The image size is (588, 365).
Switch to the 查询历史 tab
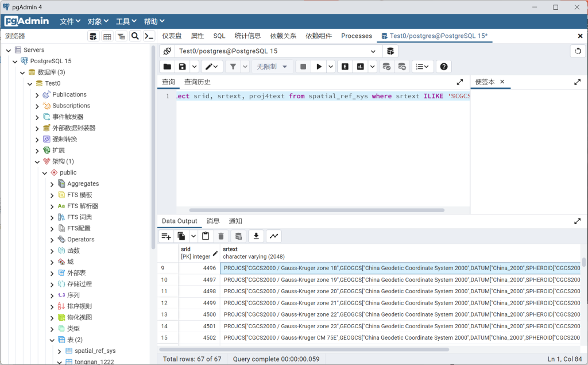pyautogui.click(x=198, y=82)
